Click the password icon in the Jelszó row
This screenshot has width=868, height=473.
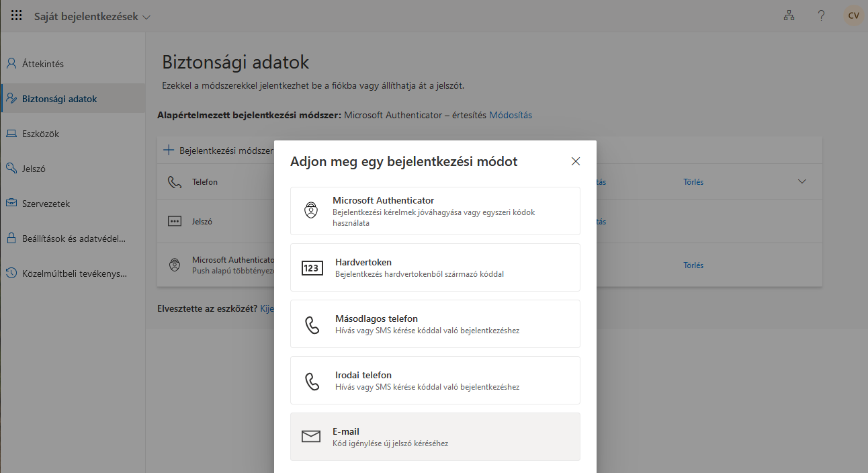point(175,221)
